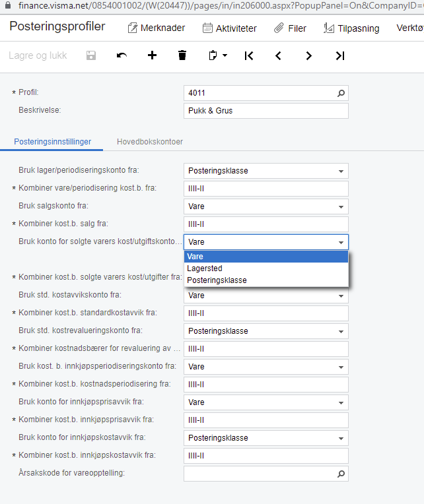Open the Verktøy menu

(x=410, y=28)
